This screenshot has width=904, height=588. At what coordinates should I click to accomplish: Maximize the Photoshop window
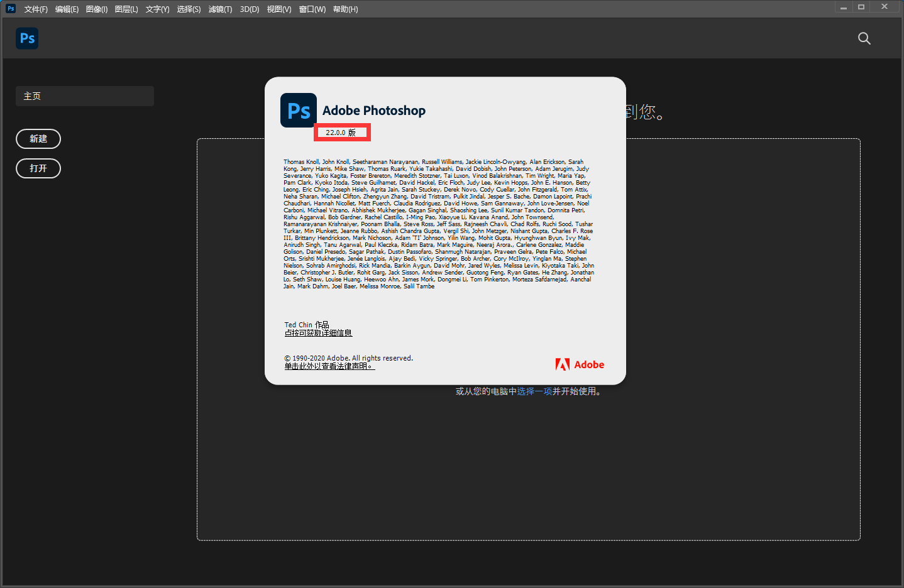[861, 7]
